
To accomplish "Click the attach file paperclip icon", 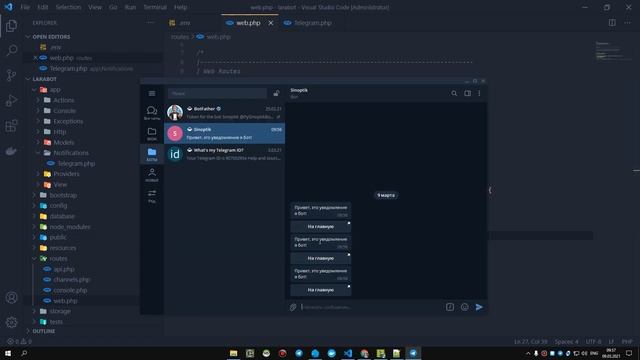I will 293,307.
